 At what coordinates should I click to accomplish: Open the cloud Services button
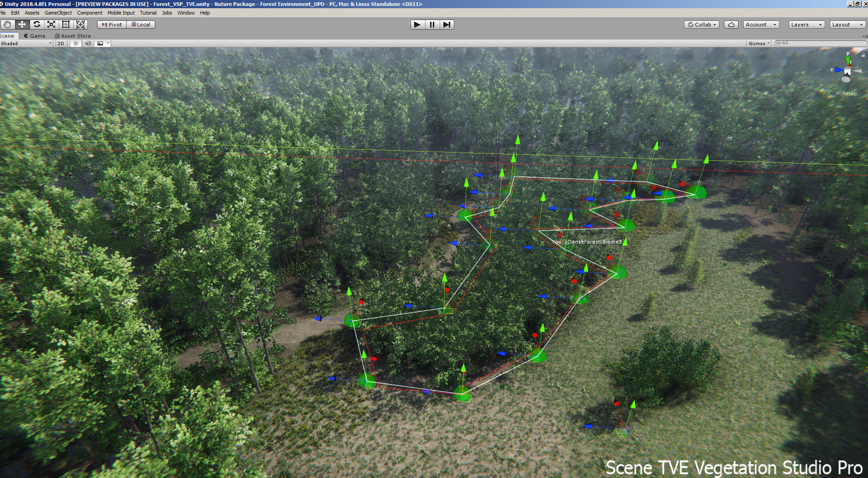pos(731,25)
